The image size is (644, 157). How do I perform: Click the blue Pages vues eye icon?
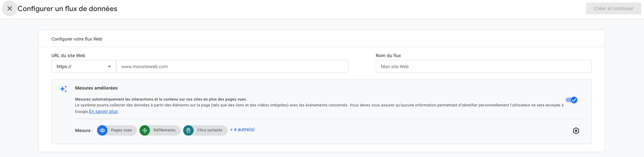click(102, 130)
